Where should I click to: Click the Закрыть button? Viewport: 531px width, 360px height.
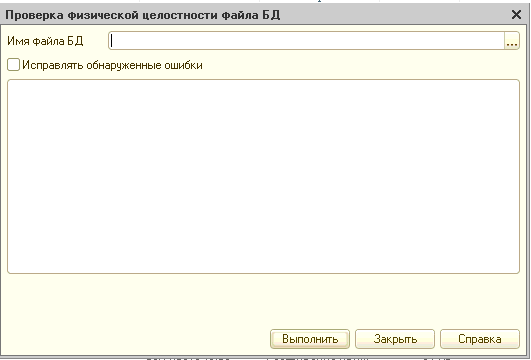395,339
